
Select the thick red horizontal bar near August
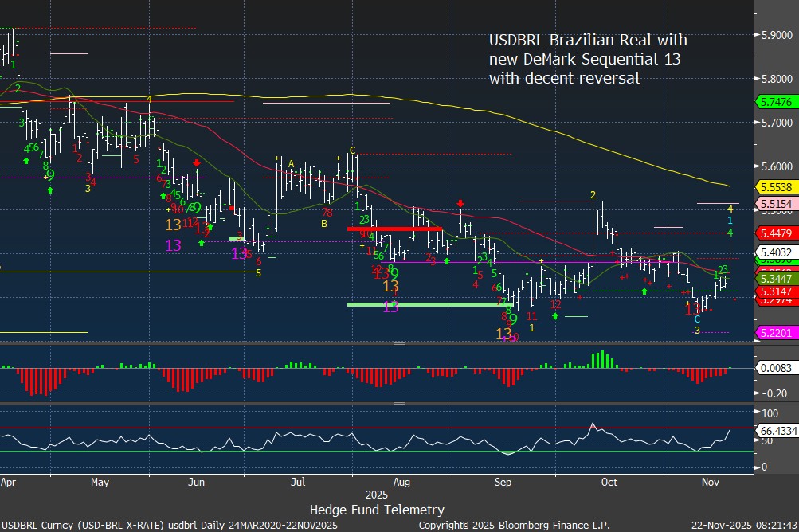click(x=394, y=229)
